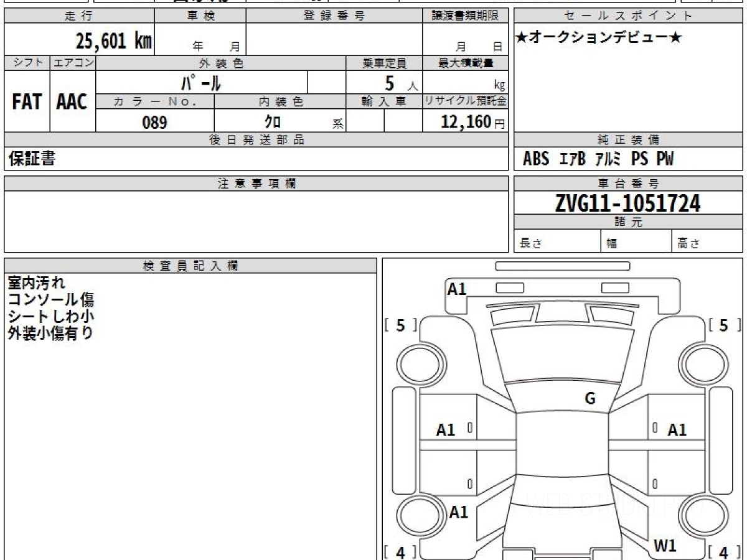Select the 検査員記入欄 header
This screenshot has height=560, width=747.
(190, 265)
